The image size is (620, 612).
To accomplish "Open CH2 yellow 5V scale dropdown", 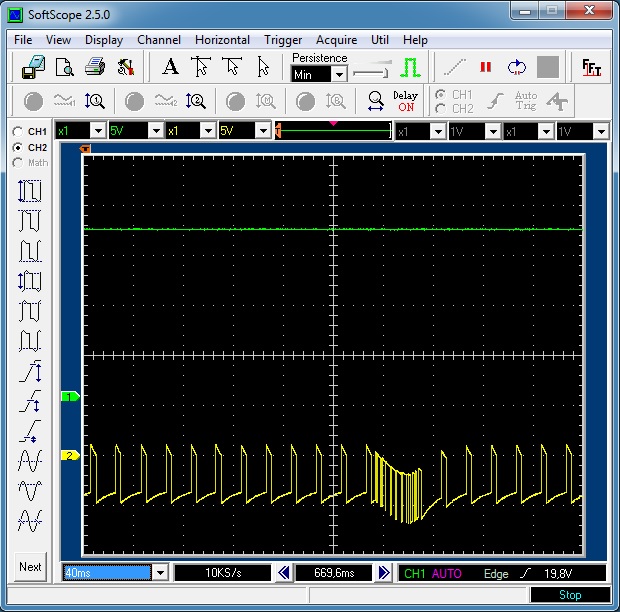I will [263, 131].
